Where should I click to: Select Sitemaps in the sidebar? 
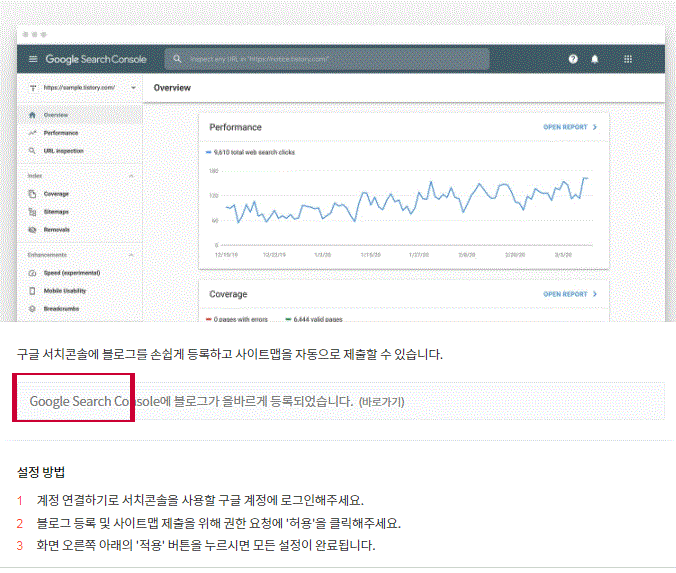click(x=79, y=212)
